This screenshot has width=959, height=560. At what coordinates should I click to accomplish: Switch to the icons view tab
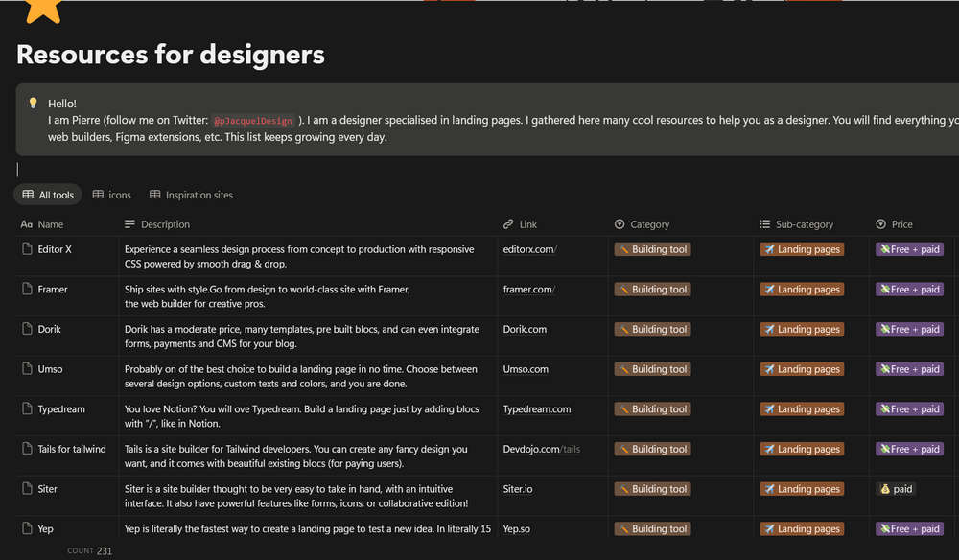click(x=112, y=195)
